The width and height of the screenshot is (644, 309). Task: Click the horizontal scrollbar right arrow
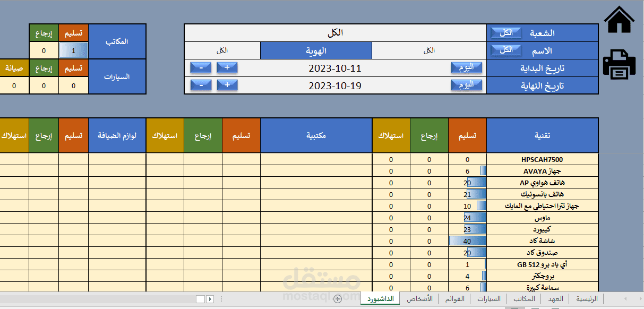(x=210, y=299)
